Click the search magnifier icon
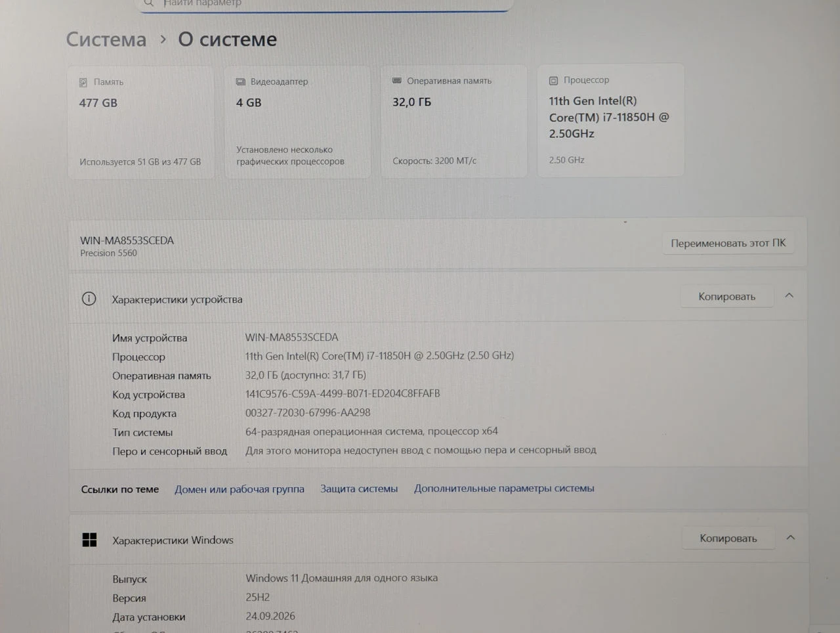The width and height of the screenshot is (840, 633). [x=149, y=3]
